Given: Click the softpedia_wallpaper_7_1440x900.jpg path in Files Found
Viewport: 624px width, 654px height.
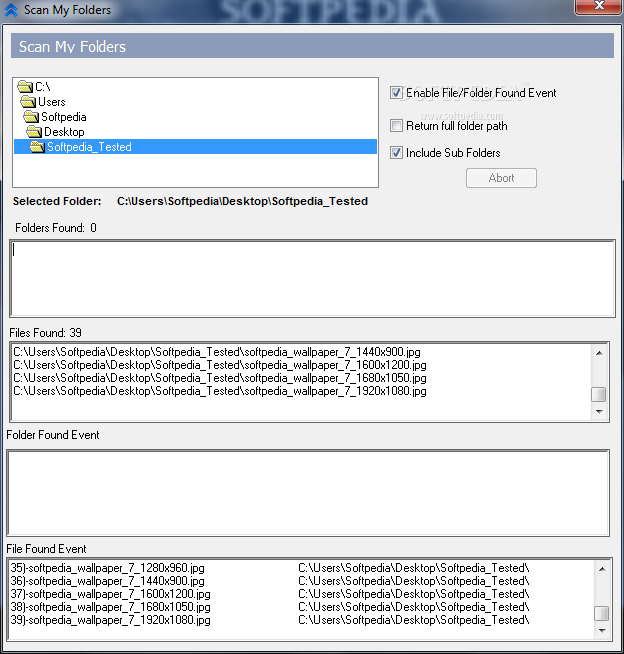Looking at the screenshot, I should coord(216,352).
